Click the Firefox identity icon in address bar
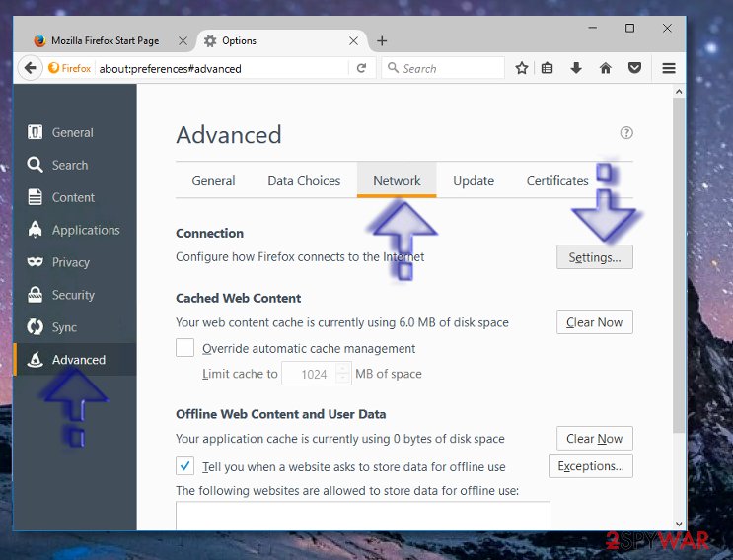The height and width of the screenshot is (560, 733). [70, 68]
